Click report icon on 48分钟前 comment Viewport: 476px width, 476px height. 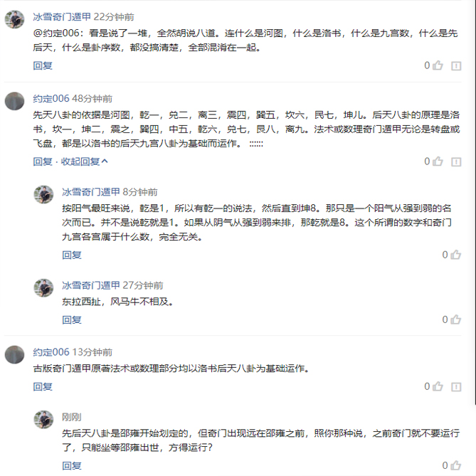click(456, 162)
